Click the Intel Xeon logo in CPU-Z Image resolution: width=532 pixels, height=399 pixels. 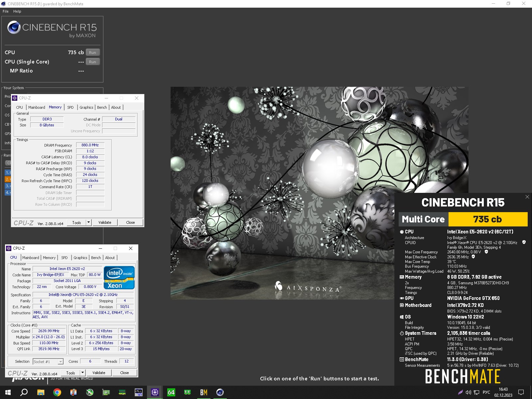point(119,278)
